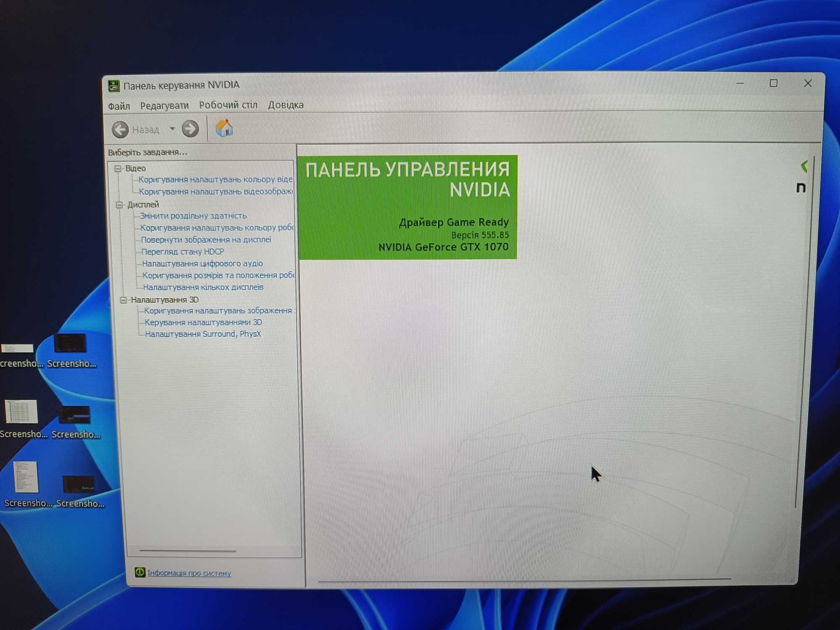Image resolution: width=840 pixels, height=630 pixels.
Task: Click the green NVIDIA control panel banner
Action: point(407,207)
